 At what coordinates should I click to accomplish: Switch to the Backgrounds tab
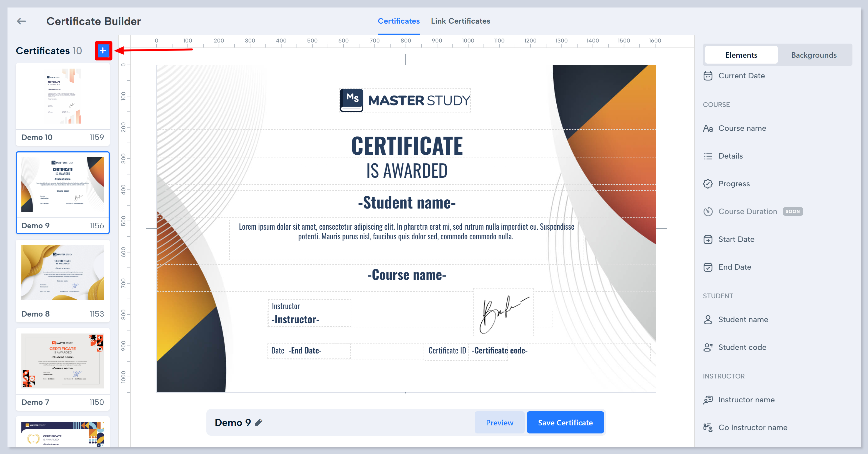pyautogui.click(x=813, y=55)
